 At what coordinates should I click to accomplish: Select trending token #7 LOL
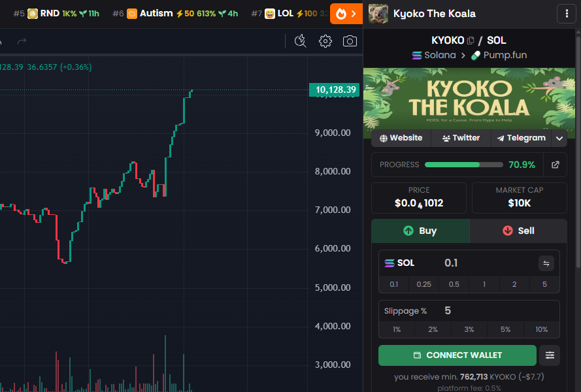pyautogui.click(x=290, y=14)
